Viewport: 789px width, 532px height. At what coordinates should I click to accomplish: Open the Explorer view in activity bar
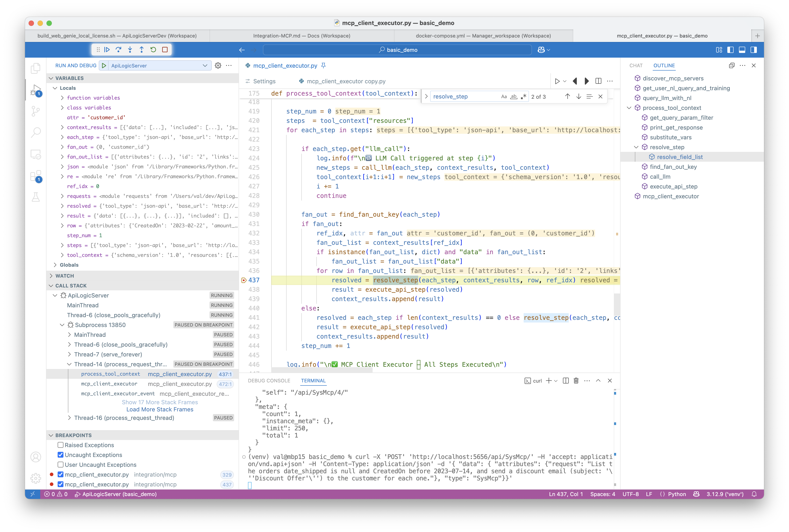pos(36,68)
